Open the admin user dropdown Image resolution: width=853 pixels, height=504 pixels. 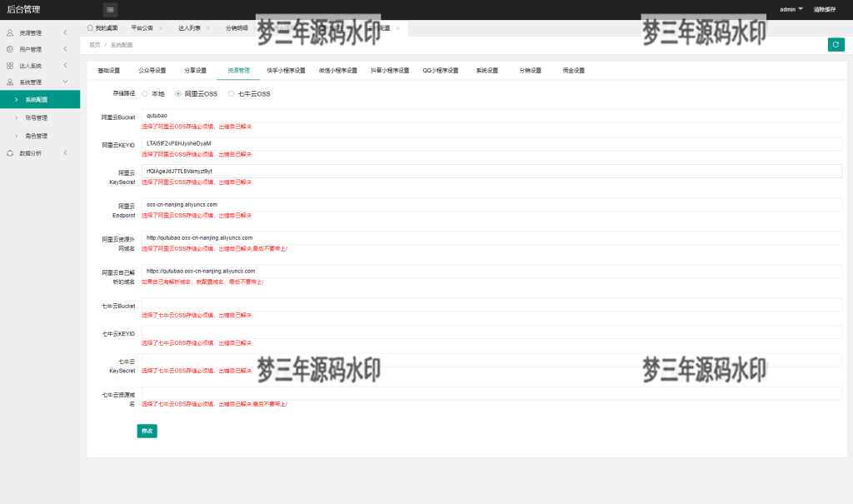(791, 9)
